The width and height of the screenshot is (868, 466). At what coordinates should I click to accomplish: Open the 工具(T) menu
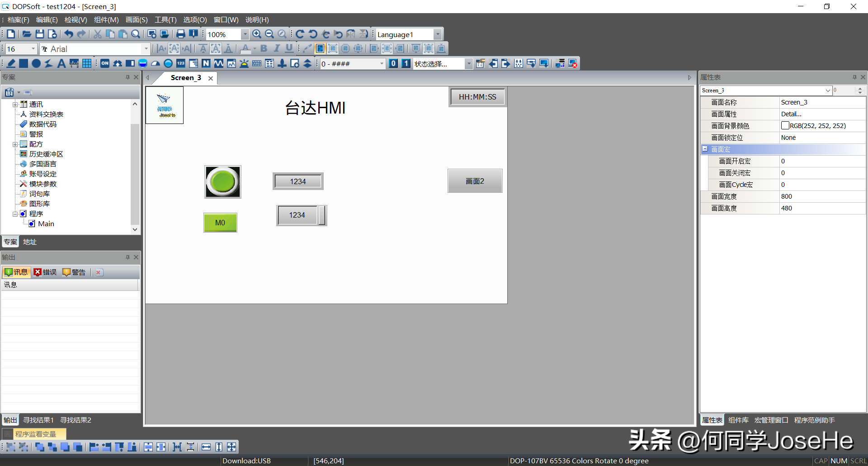(x=165, y=20)
